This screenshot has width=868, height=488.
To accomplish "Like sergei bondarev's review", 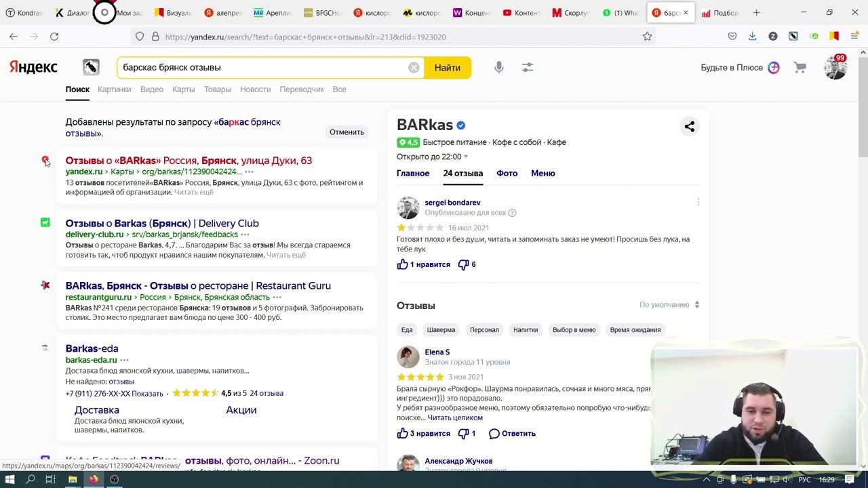I will pos(423,264).
